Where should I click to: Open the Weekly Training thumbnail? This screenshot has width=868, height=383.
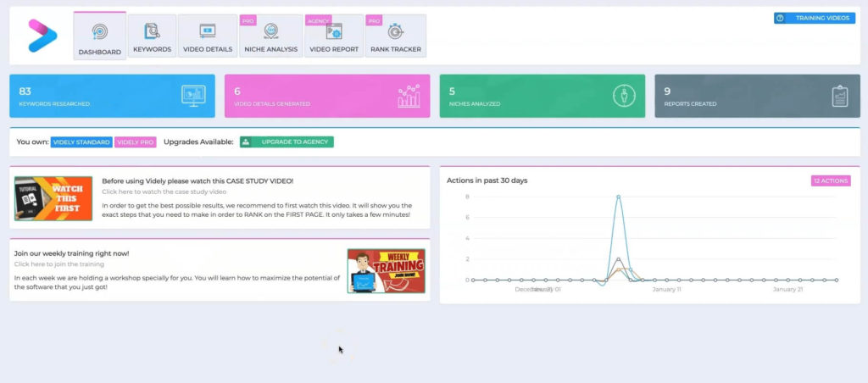pos(387,270)
